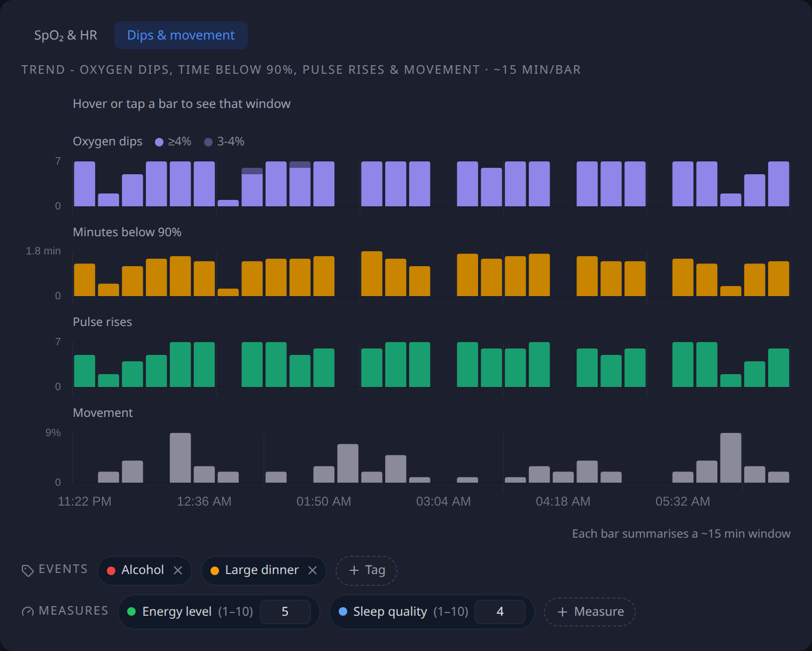
Task: Click the Large dinner tag label
Action: (262, 570)
